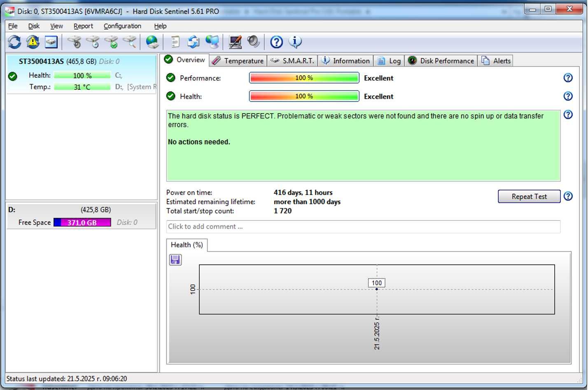Switch to the Information tab
Image resolution: width=588 pixels, height=390 pixels.
345,61
